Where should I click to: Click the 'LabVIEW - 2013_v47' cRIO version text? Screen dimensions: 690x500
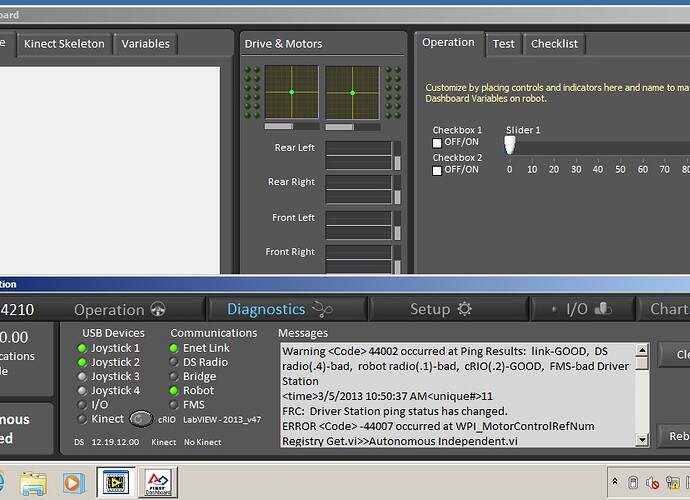(222, 420)
